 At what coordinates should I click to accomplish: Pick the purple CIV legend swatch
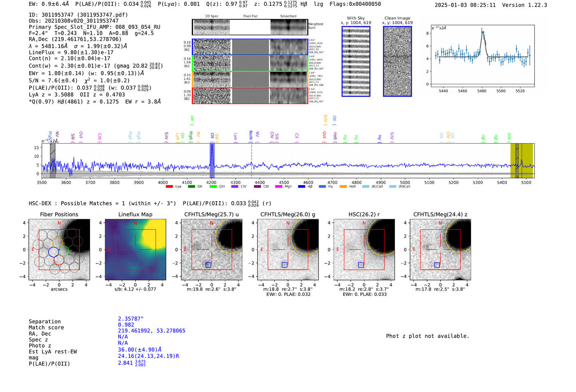[x=235, y=187]
